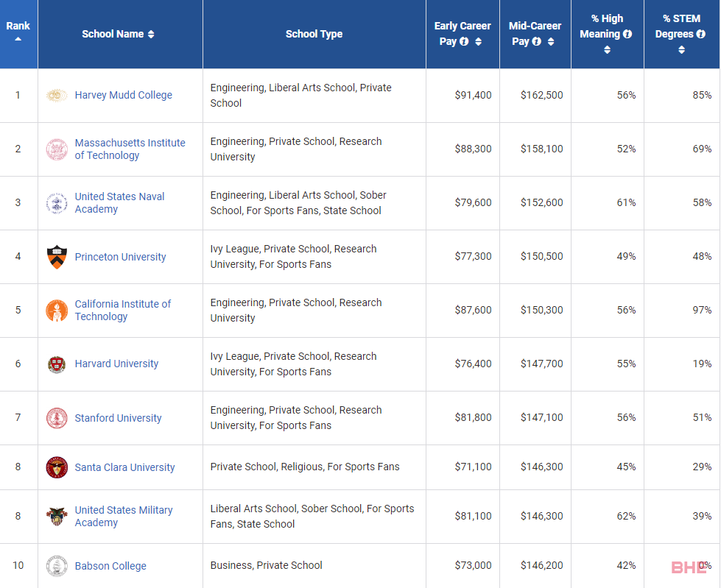Screen dimensions: 721x588
Task: Sort by School Name arrows
Action: [151, 34]
